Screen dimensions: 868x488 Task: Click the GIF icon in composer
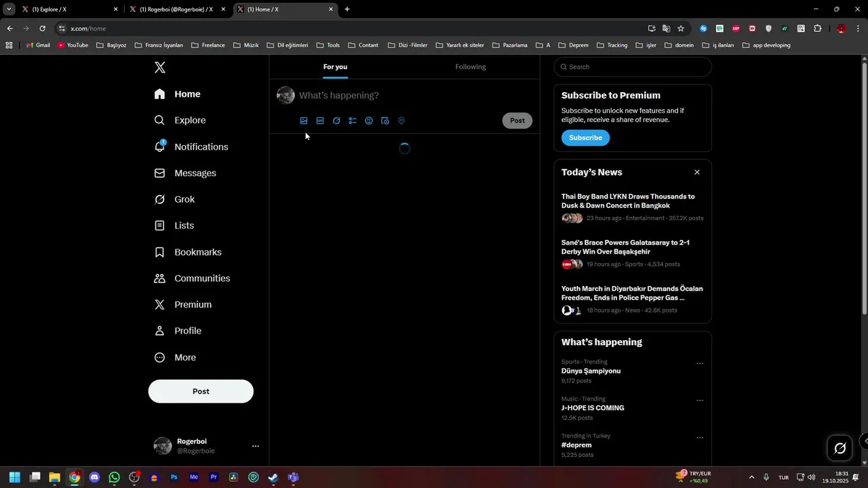coord(320,121)
